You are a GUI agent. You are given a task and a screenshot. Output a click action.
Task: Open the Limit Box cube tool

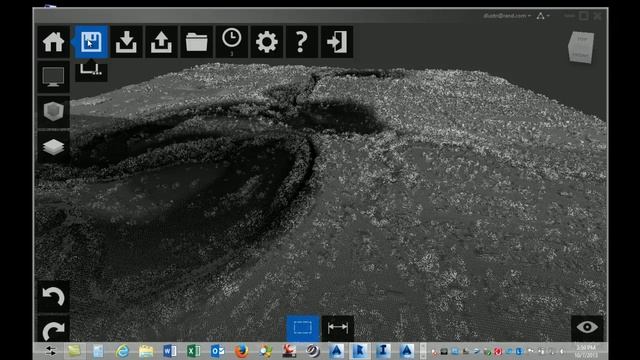pos(53,112)
